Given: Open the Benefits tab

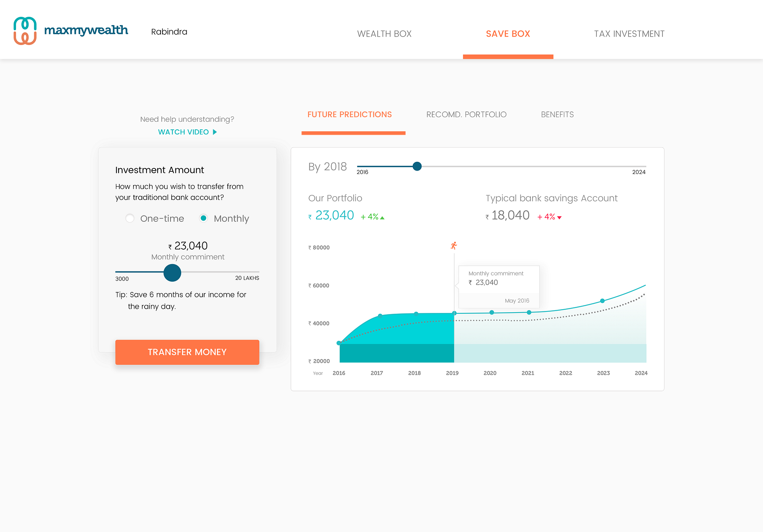Looking at the screenshot, I should coord(557,114).
